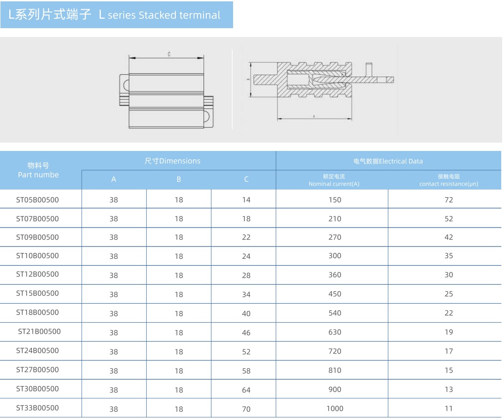Click the contact resistance column header

coord(449,180)
